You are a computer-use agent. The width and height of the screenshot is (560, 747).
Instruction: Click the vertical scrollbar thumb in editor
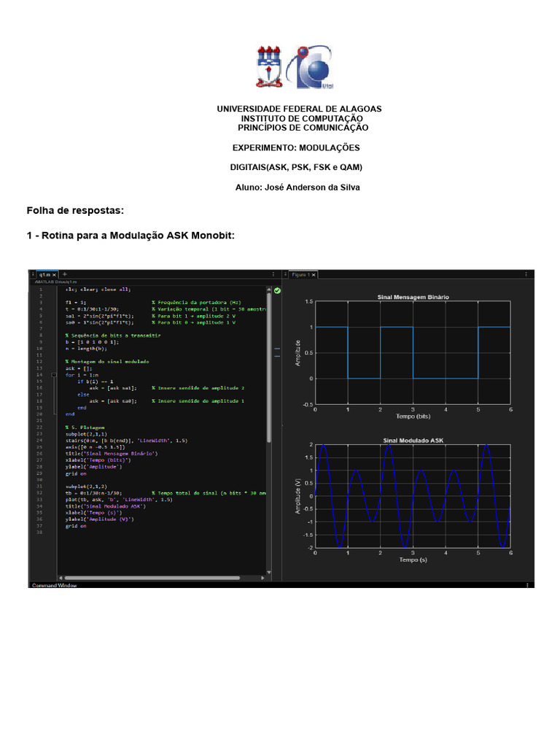(x=269, y=367)
